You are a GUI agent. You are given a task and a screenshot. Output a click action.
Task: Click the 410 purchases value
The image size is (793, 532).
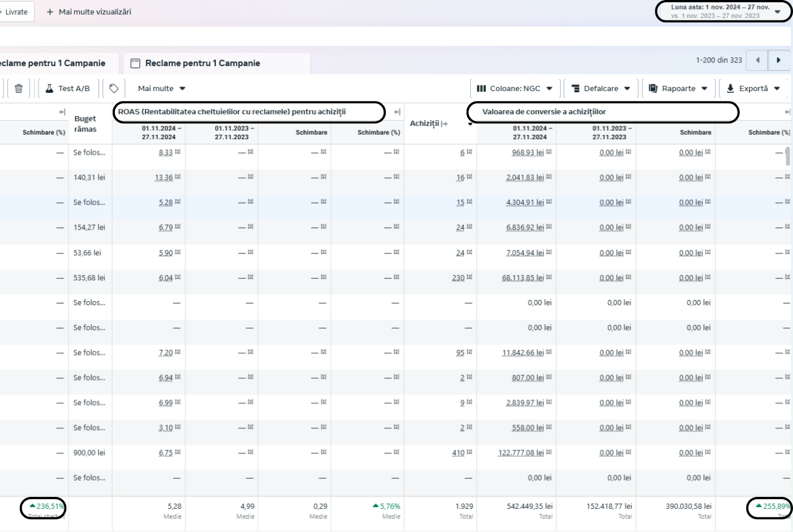coord(458,453)
